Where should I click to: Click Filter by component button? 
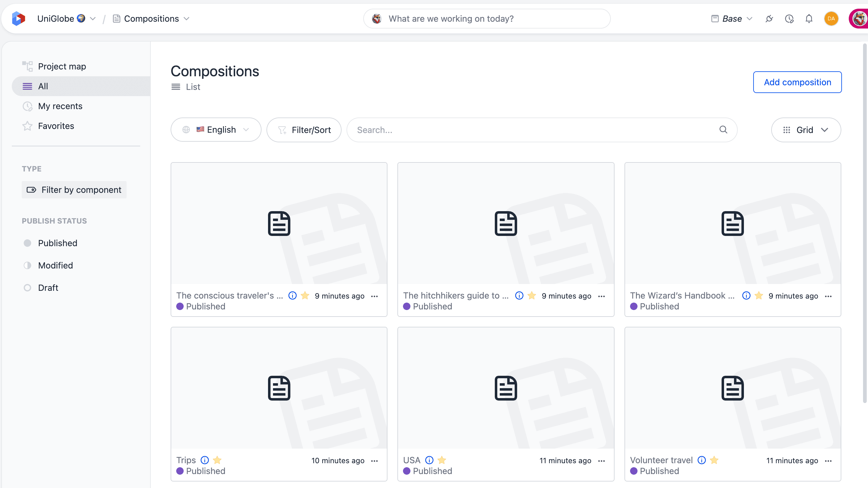coord(74,190)
